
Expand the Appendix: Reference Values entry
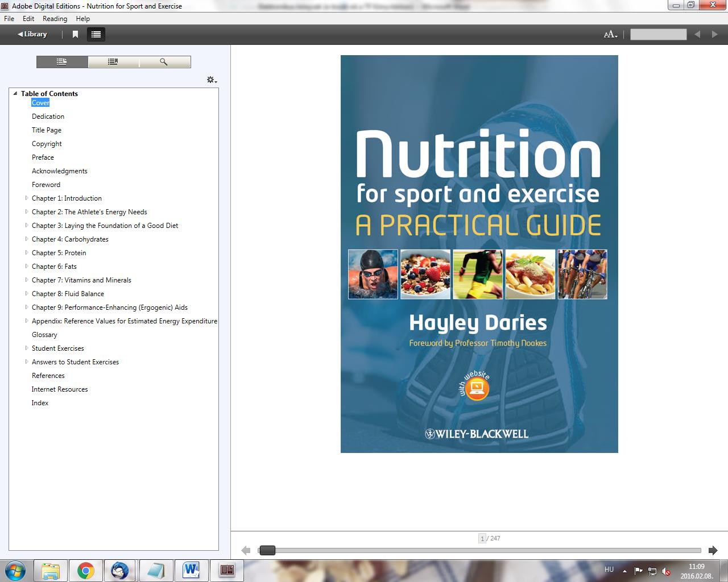[26, 321]
